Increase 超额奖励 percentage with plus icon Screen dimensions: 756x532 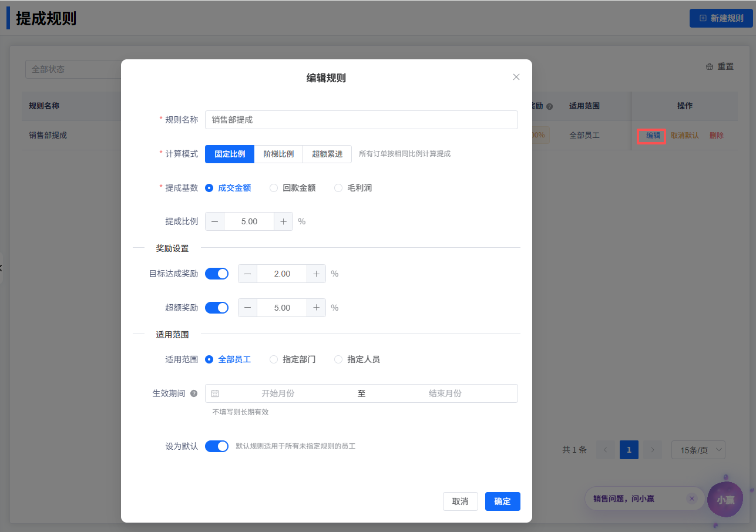pos(316,308)
